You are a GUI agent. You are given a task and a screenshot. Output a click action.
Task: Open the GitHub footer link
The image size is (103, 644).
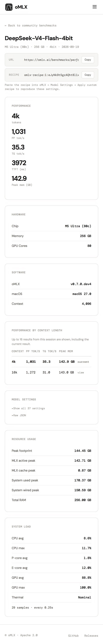coord(73,635)
